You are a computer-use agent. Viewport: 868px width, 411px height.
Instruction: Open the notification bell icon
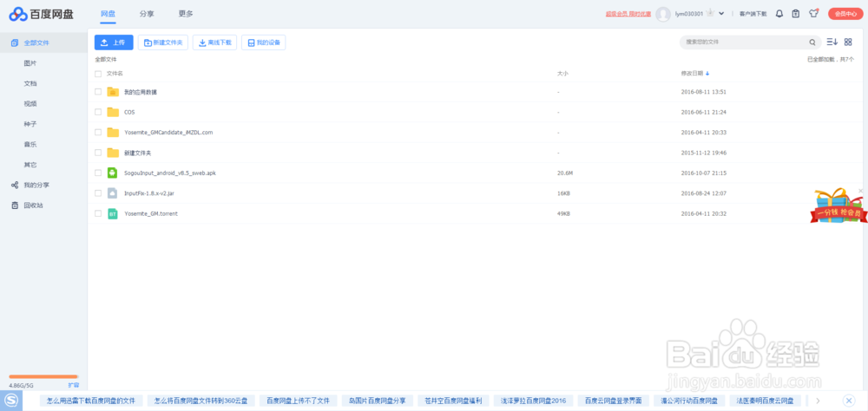[x=779, y=14]
